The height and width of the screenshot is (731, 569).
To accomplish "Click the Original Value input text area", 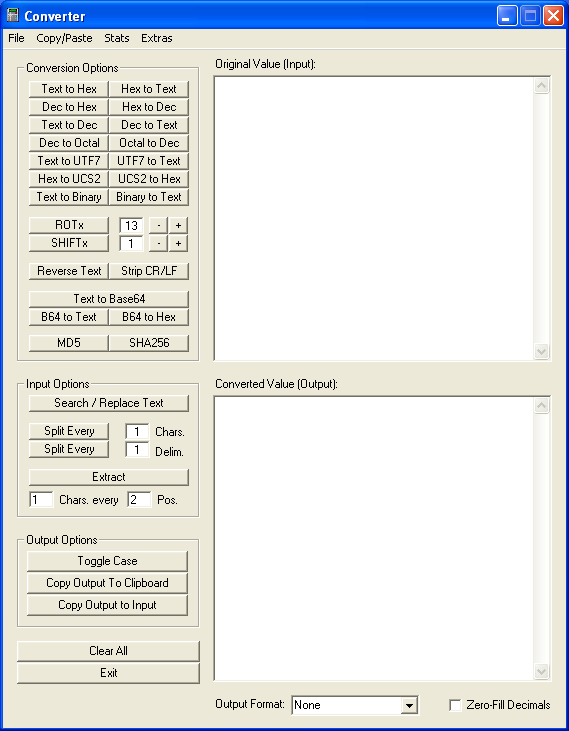I will [374, 218].
